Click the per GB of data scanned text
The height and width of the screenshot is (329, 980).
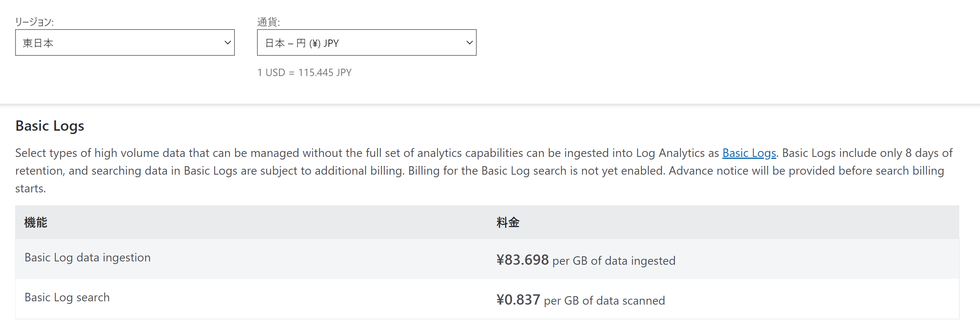coord(604,301)
